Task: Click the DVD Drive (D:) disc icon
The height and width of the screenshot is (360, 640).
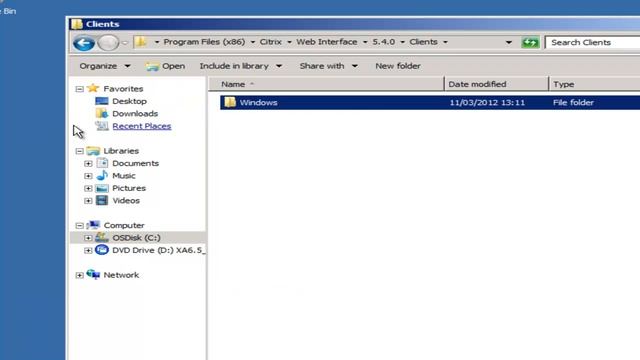Action: 102,250
